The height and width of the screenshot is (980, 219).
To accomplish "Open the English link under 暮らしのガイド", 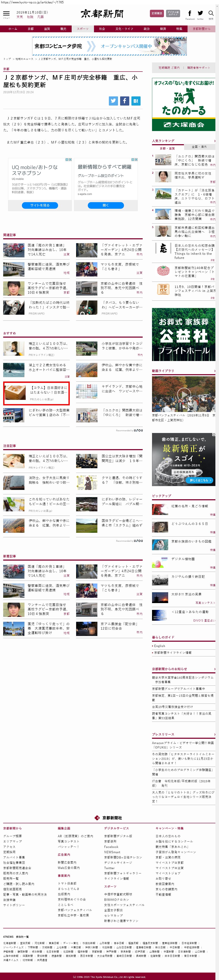I will [x=160, y=646].
